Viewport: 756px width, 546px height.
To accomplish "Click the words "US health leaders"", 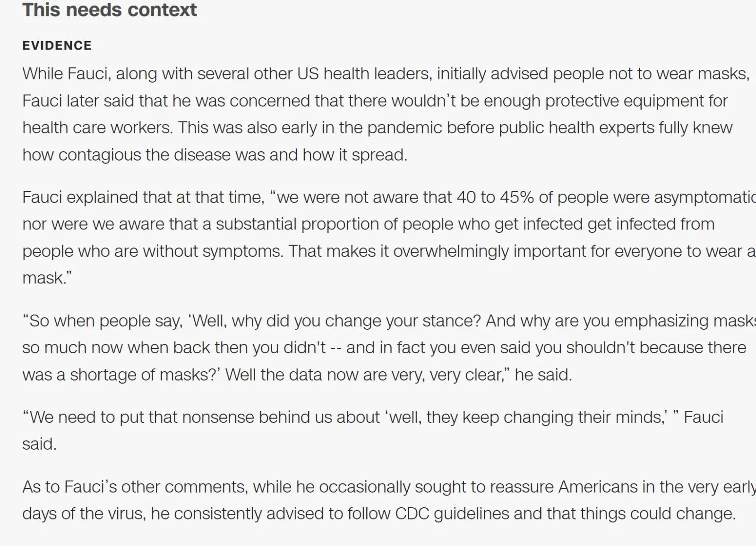I will click(364, 74).
